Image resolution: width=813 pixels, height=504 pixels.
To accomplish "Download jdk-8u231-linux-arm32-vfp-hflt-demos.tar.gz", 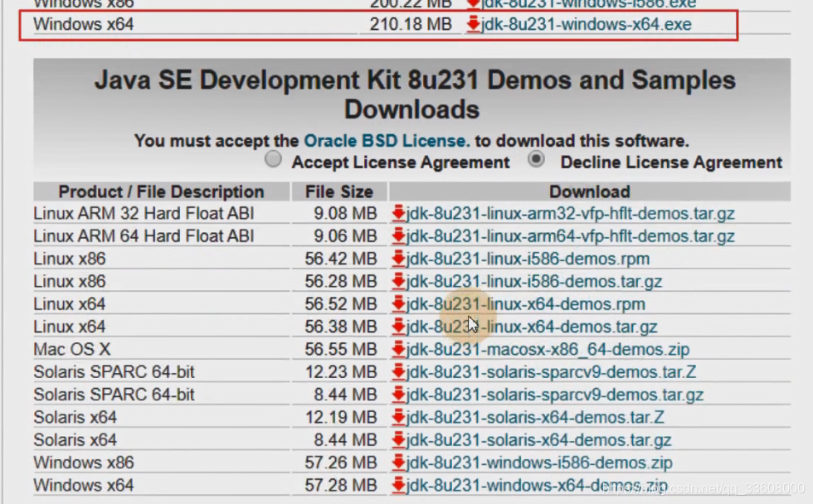I will [571, 213].
